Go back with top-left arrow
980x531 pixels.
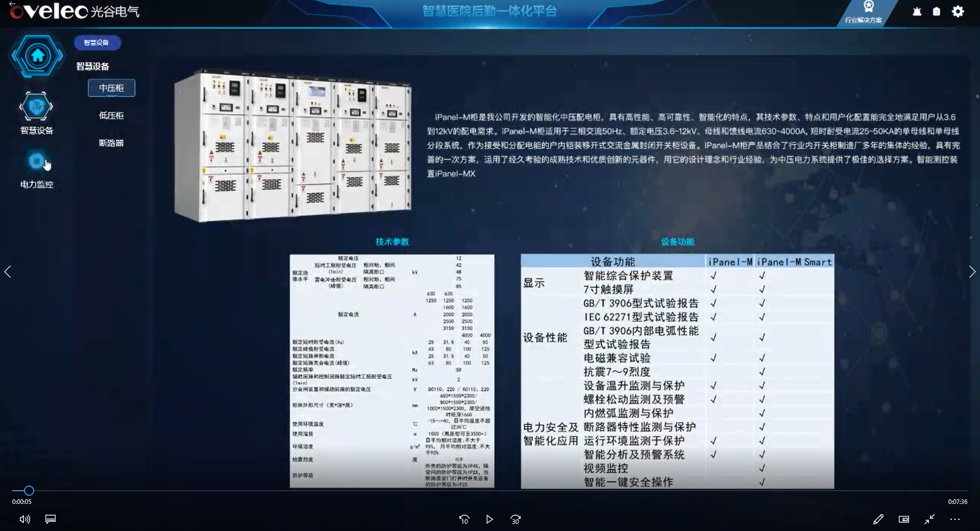coord(12,4)
